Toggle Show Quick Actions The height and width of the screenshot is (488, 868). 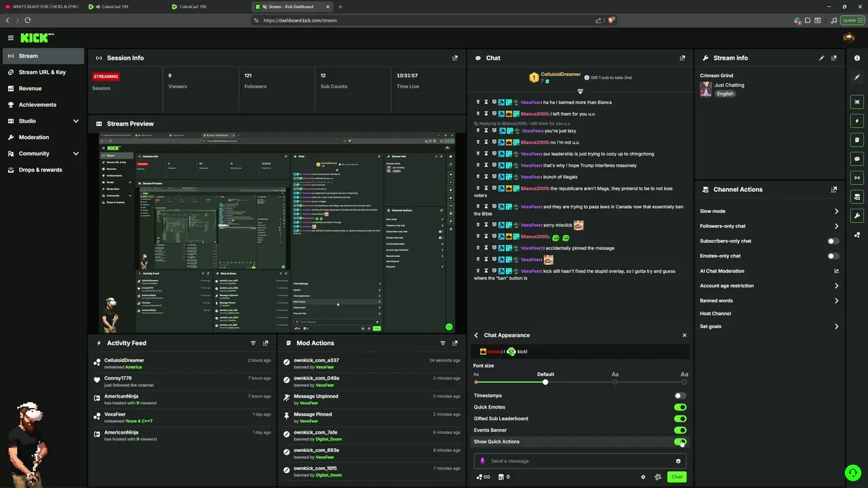(x=680, y=442)
